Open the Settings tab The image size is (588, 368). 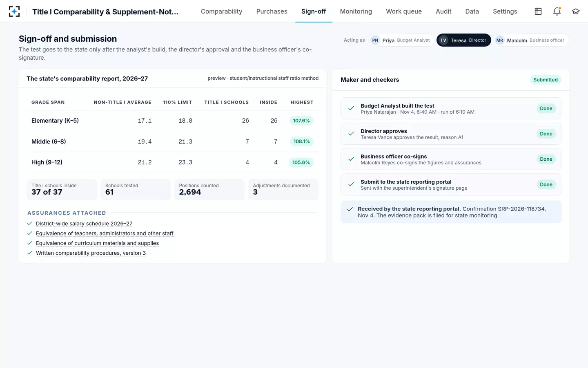[505, 11]
